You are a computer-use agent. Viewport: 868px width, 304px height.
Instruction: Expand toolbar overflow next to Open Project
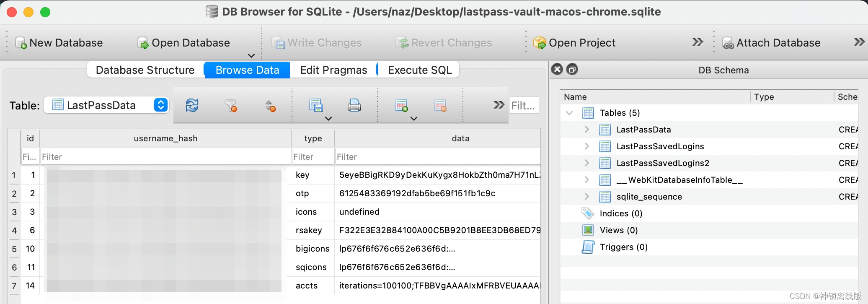click(x=697, y=42)
